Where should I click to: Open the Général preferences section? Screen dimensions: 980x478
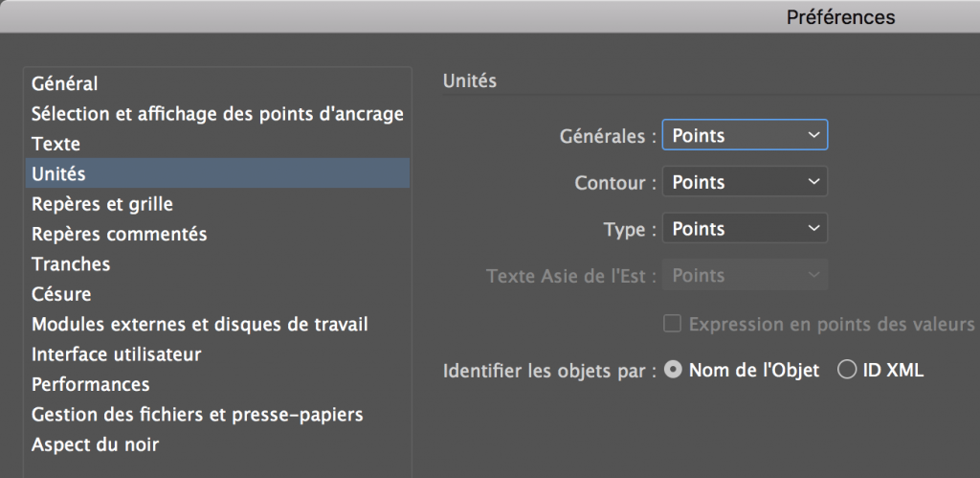[x=65, y=84]
